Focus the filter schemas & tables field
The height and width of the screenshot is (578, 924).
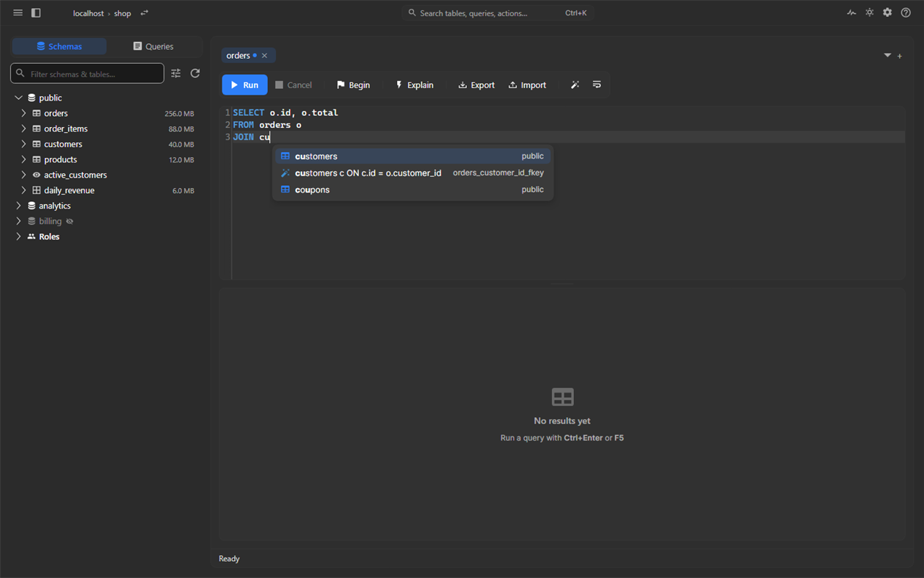click(x=87, y=73)
